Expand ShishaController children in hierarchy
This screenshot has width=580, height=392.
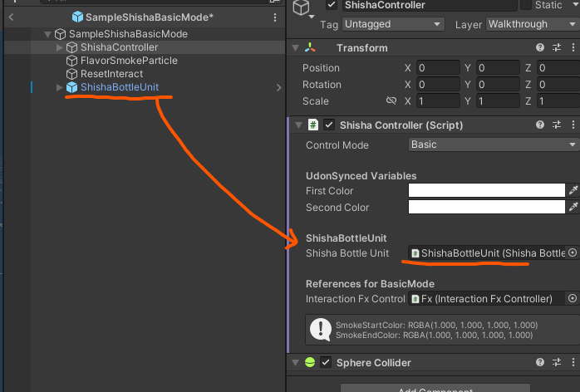point(59,47)
